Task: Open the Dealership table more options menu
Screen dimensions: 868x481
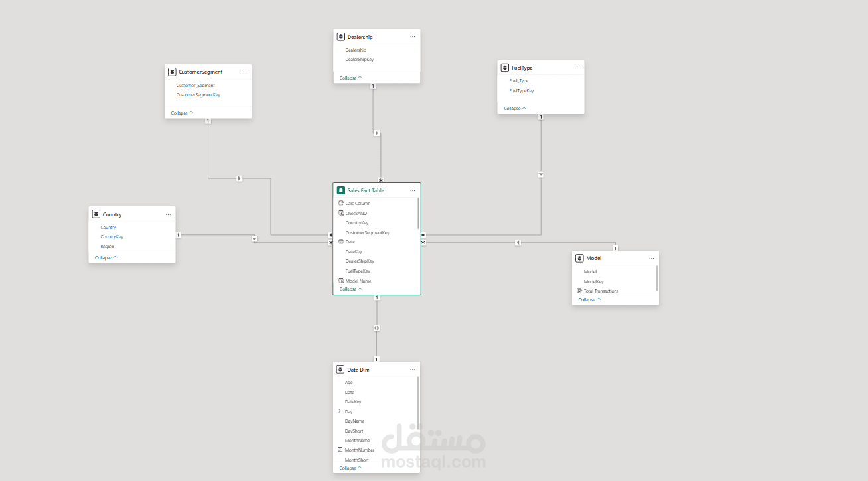Action: 412,36
